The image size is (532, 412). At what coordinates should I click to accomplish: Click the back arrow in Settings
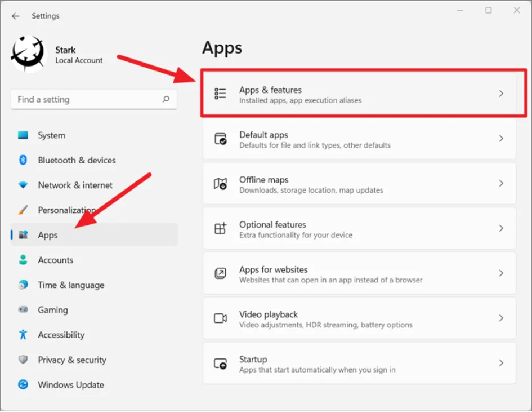tap(15, 16)
